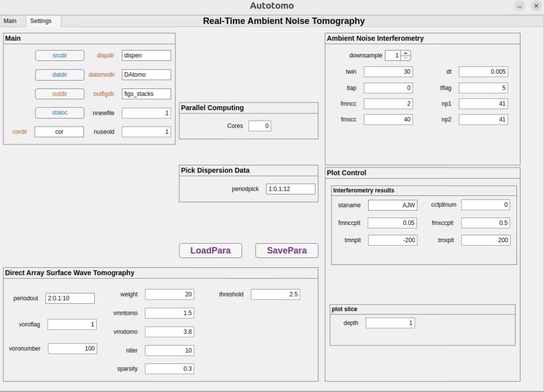The image size is (544, 392).
Task: Click the LoadPara button
Action: (x=211, y=251)
